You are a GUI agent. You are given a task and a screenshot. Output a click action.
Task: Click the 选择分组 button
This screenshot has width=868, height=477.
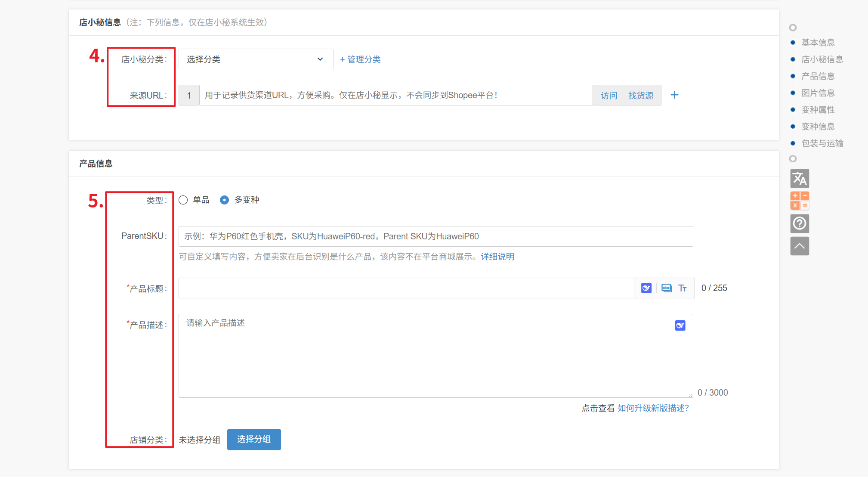[x=254, y=439]
